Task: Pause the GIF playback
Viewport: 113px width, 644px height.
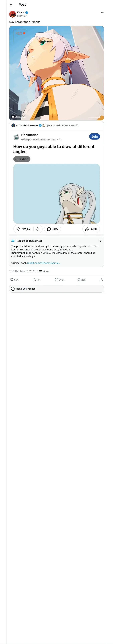Action: point(13,117)
